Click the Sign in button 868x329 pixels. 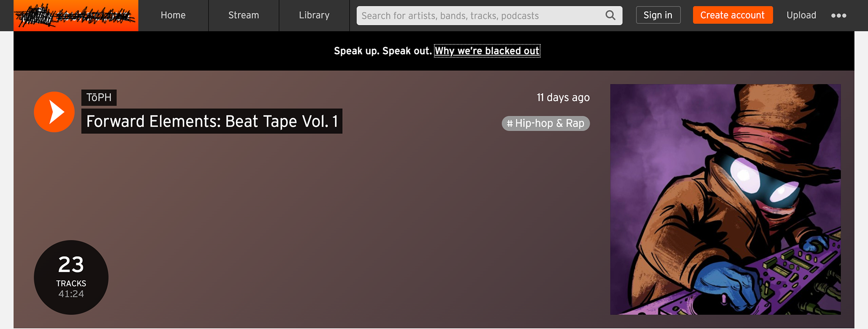[x=658, y=15]
